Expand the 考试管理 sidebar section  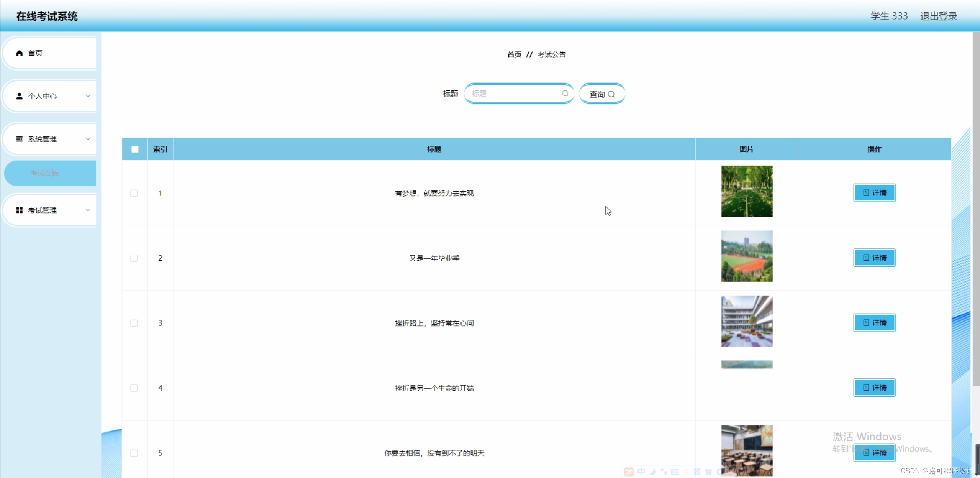[88, 210]
